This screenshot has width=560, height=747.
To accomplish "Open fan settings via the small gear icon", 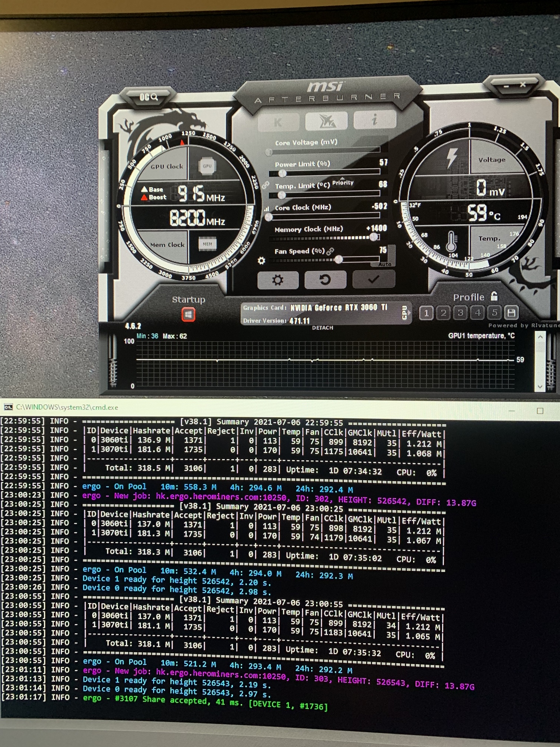I will [x=261, y=261].
